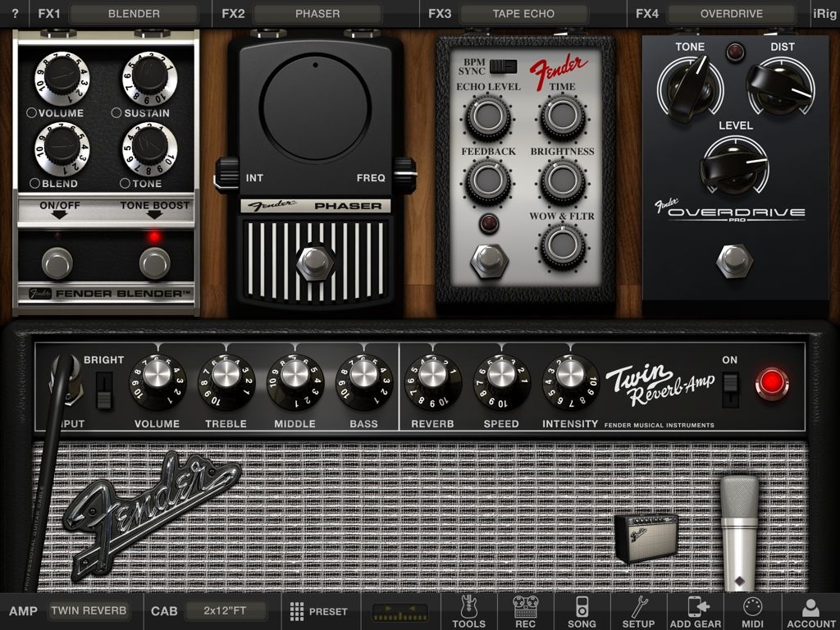Switch off the Twin Reverb ON switch

point(730,389)
